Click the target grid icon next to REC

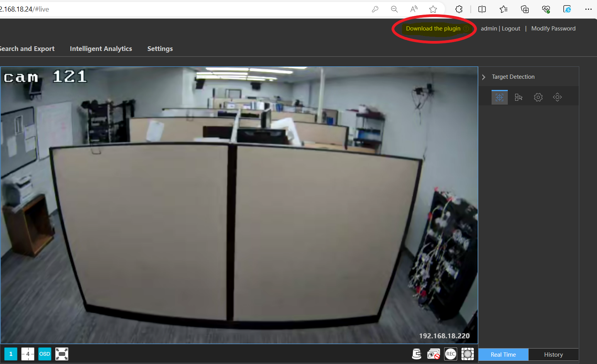(468, 354)
